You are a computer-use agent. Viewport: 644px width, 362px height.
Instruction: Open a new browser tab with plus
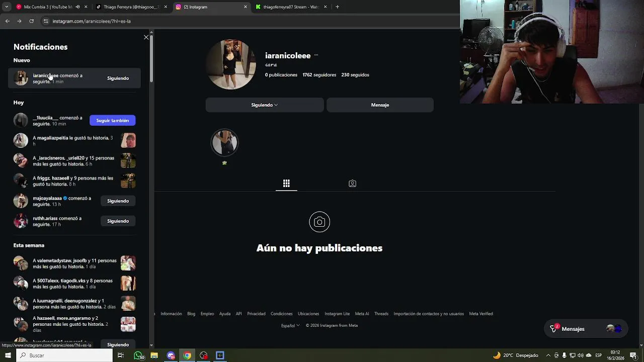tap(337, 7)
